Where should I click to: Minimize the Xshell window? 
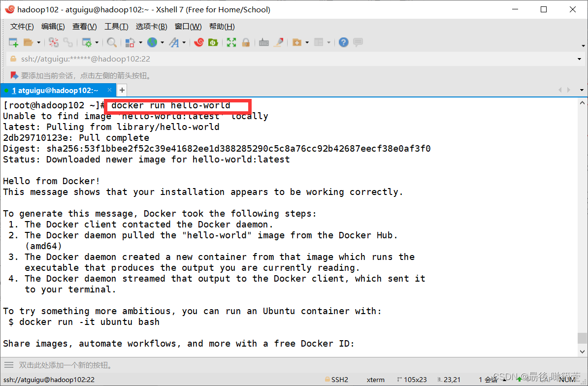point(515,10)
